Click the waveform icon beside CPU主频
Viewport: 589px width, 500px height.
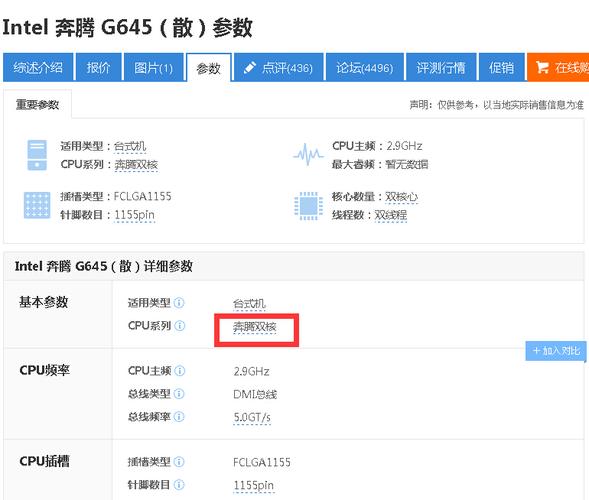pos(308,154)
